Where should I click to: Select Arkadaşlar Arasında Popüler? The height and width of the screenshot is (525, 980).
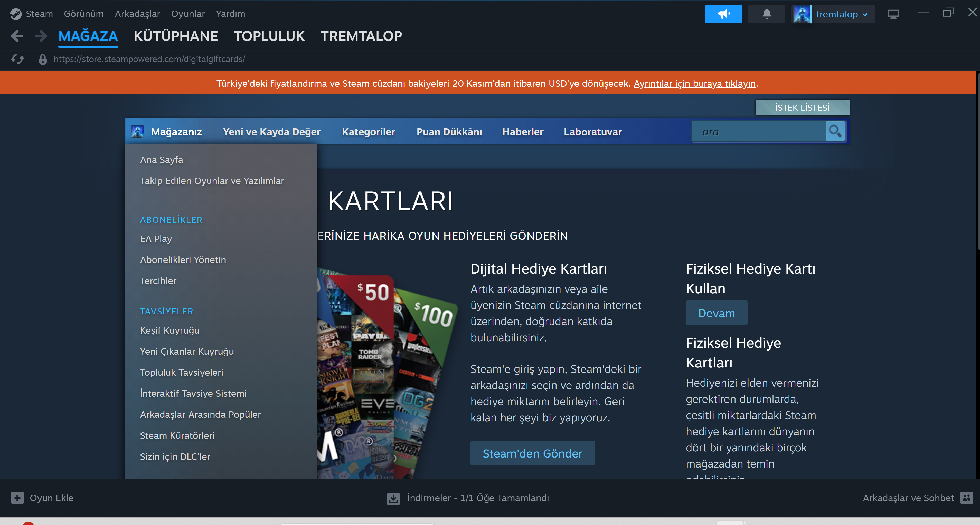(x=200, y=415)
